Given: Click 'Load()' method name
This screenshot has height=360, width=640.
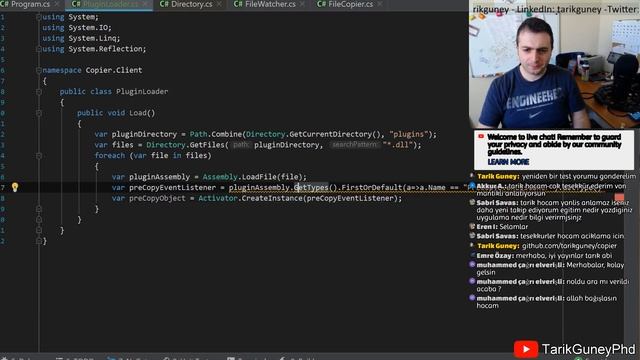Looking at the screenshot, I should click(142, 113).
